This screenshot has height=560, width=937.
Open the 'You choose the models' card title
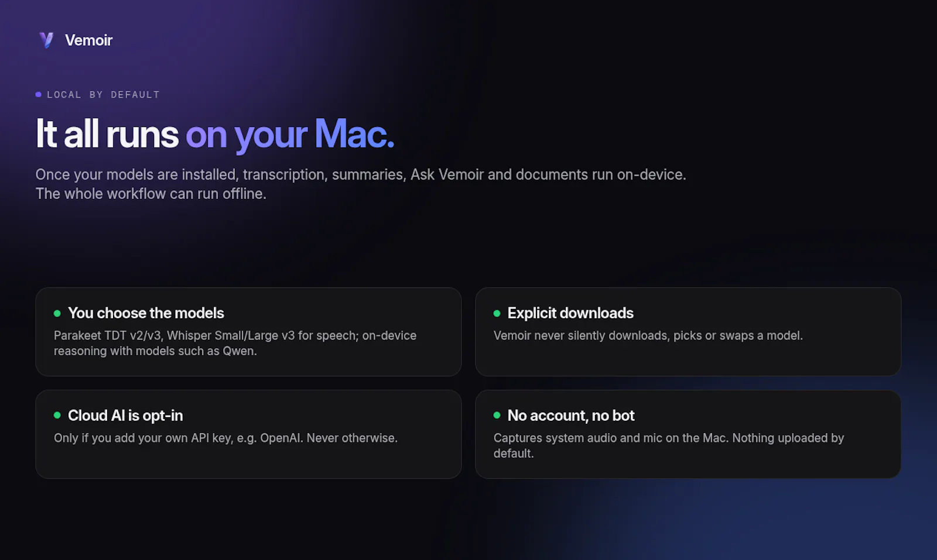(146, 313)
